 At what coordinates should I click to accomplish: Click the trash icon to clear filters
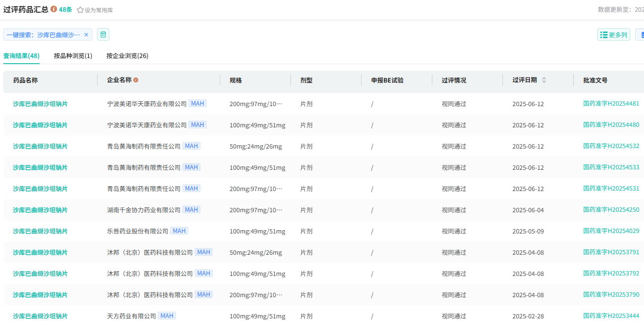click(103, 34)
